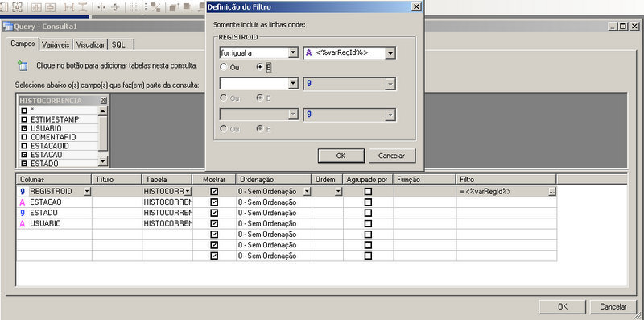Open REGISTROID column name dropdown arrow

pyautogui.click(x=87, y=192)
